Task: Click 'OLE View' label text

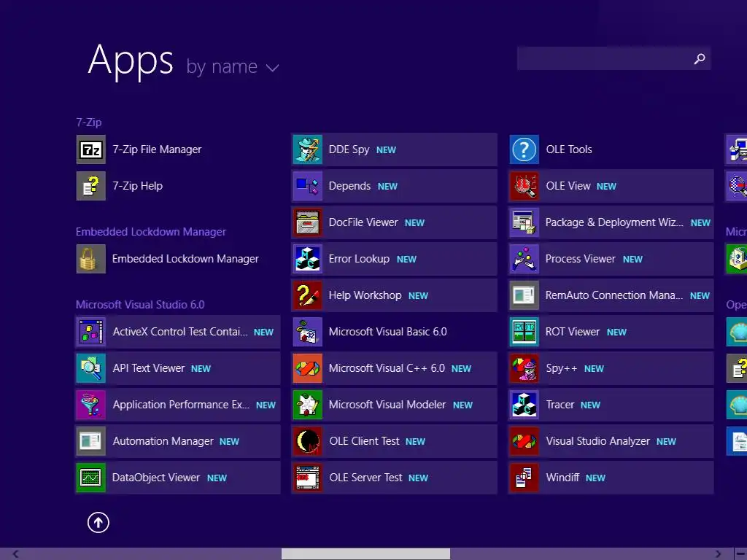Action: click(568, 186)
